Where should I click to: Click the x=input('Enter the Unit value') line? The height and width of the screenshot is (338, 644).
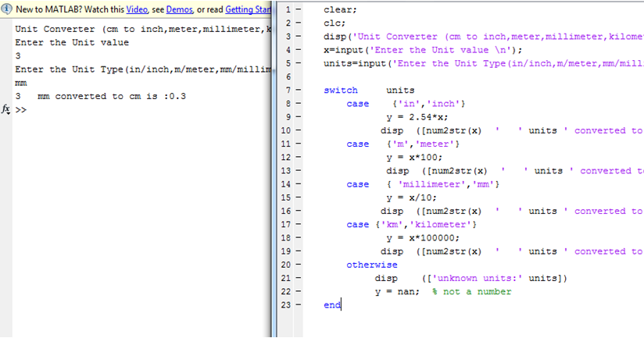(423, 50)
